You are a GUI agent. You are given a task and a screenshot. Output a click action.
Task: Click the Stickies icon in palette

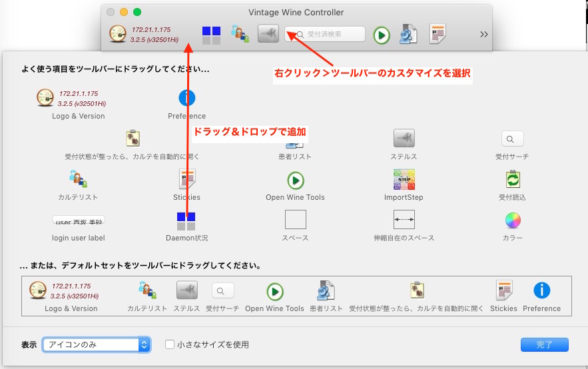[187, 180]
